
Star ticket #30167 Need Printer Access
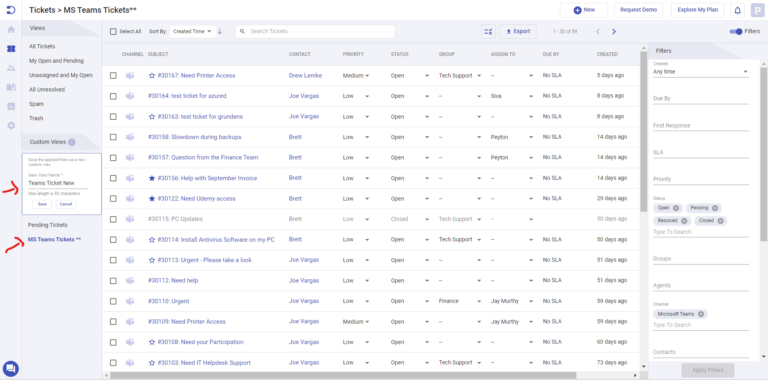click(152, 75)
